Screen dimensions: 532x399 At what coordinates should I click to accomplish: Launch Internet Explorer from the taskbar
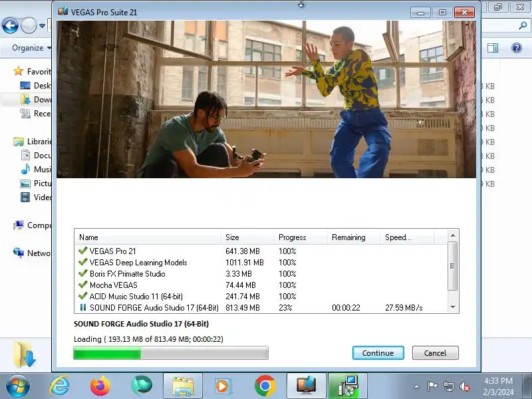[x=59, y=386]
